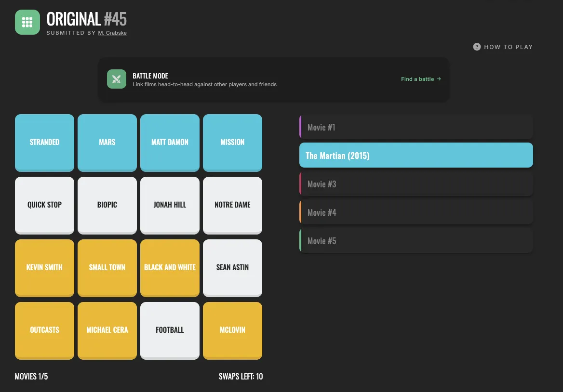The height and width of the screenshot is (392, 563).
Task: Select the FOOTBALL tile
Action: (170, 331)
